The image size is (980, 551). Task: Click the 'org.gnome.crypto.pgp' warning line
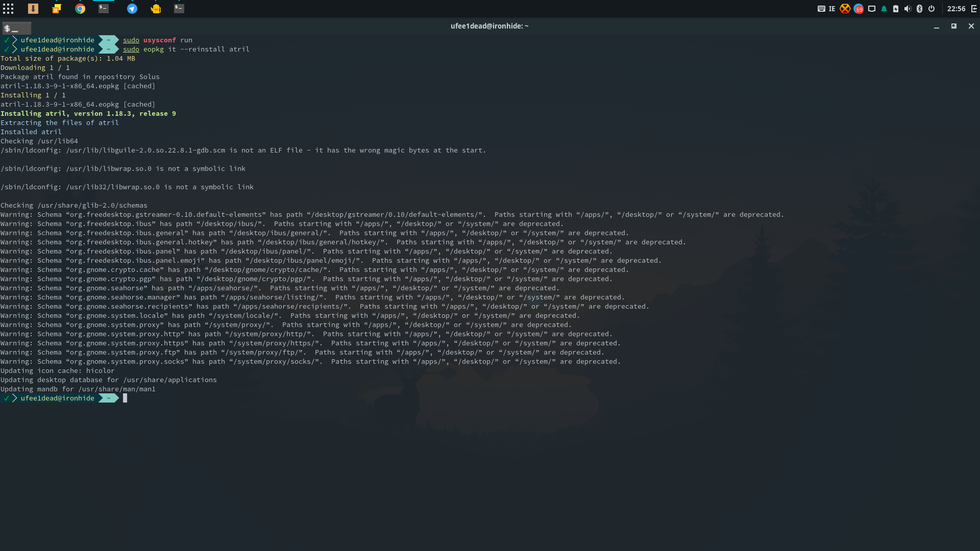tap(306, 279)
